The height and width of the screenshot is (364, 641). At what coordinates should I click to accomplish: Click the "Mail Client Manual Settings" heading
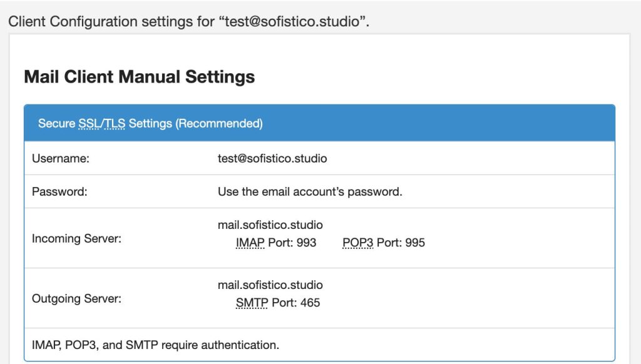139,77
